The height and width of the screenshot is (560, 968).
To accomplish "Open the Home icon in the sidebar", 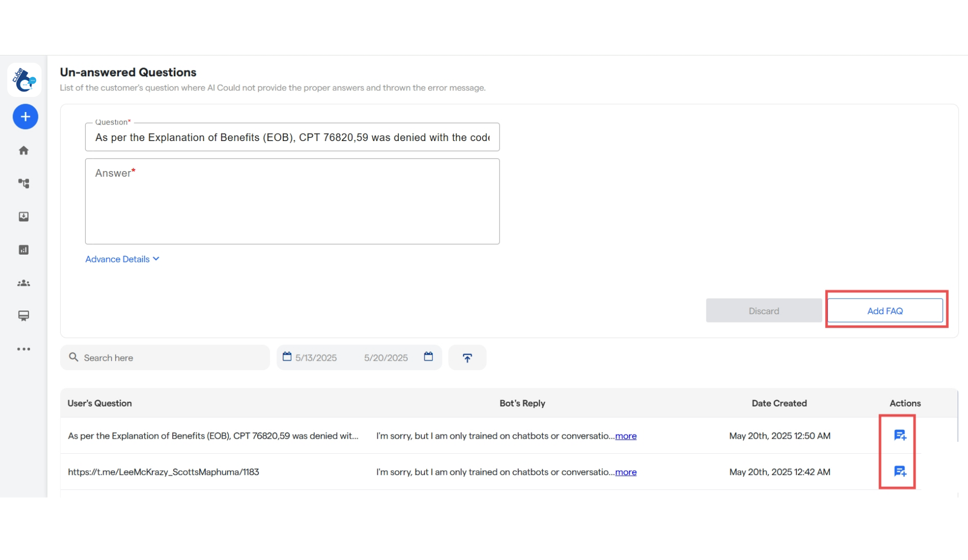I will click(23, 150).
